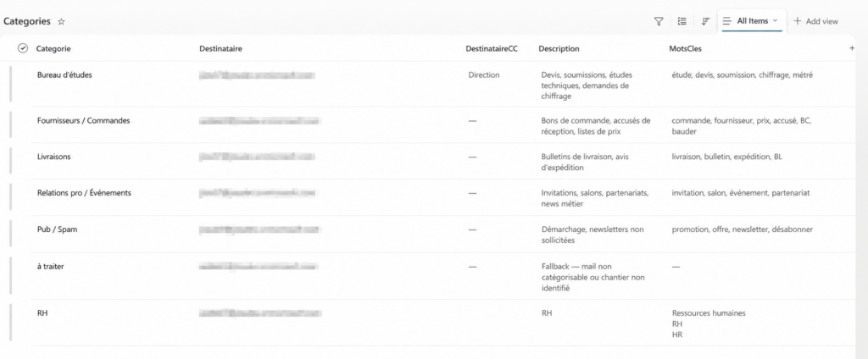Select Direction in DestinataireCC column
Image resolution: width=868 pixels, height=359 pixels.
(484, 75)
